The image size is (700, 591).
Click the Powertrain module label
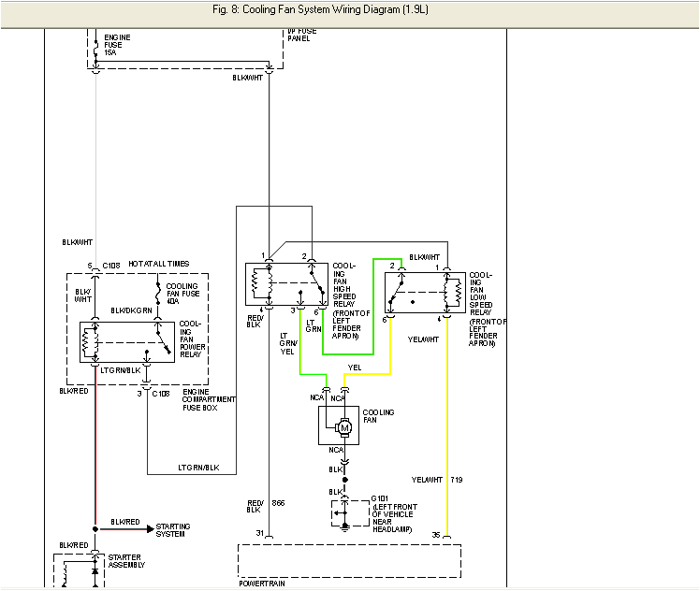tap(262, 584)
